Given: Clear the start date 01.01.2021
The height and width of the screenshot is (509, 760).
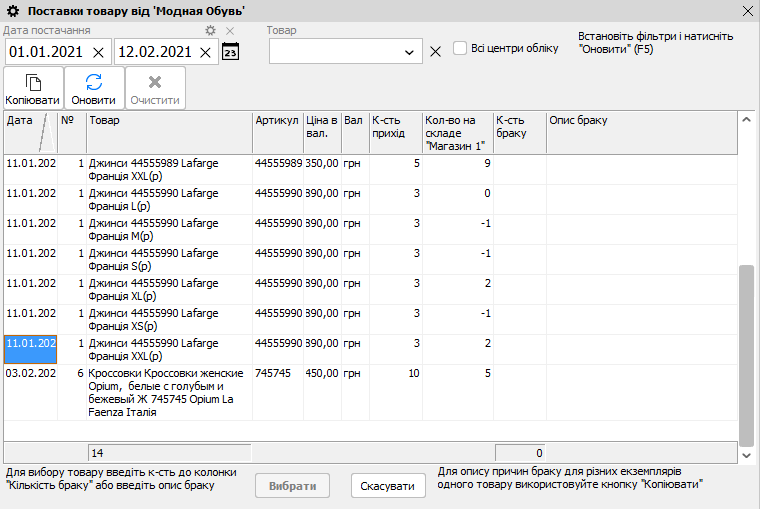Looking at the screenshot, I should click(x=98, y=52).
